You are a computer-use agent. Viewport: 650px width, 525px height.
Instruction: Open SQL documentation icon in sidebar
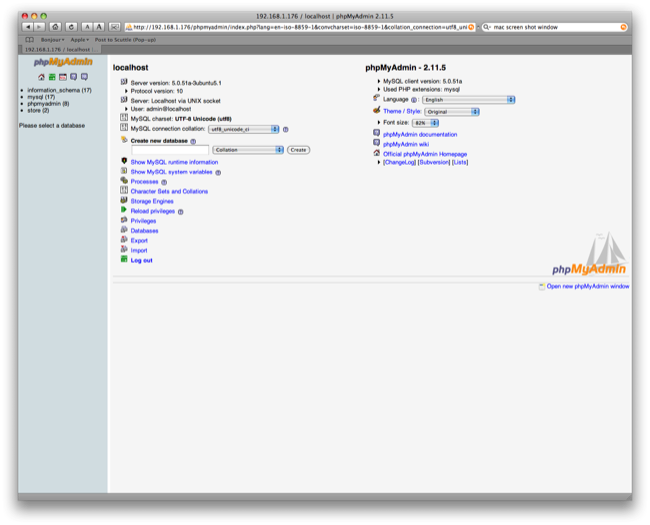84,77
